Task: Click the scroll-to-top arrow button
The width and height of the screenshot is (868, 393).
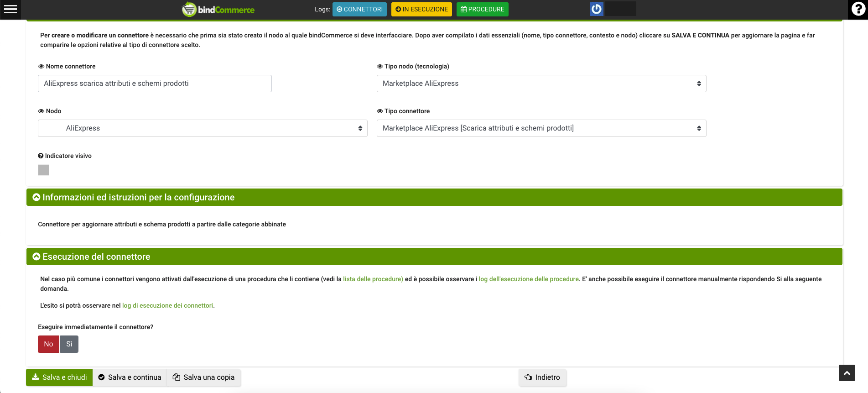Action: 847,373
